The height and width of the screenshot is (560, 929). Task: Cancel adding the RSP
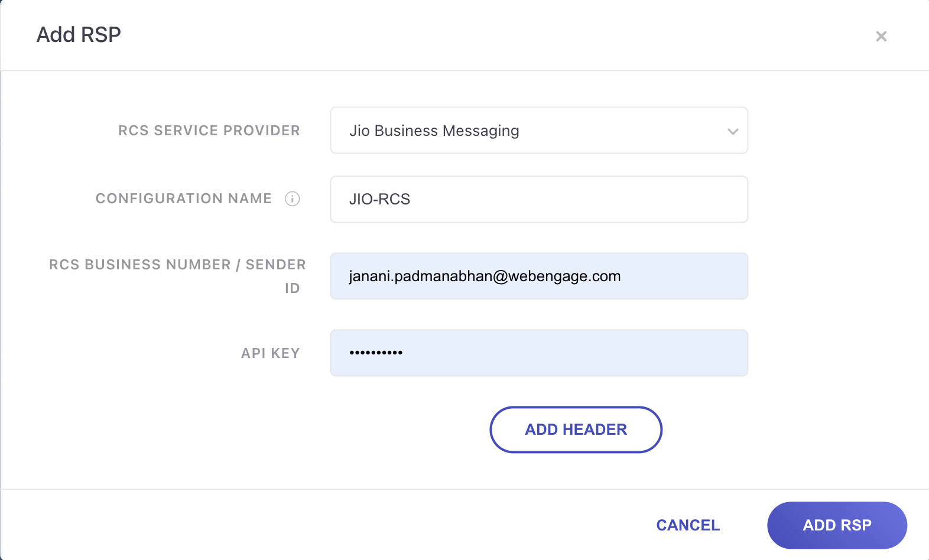[x=688, y=525]
